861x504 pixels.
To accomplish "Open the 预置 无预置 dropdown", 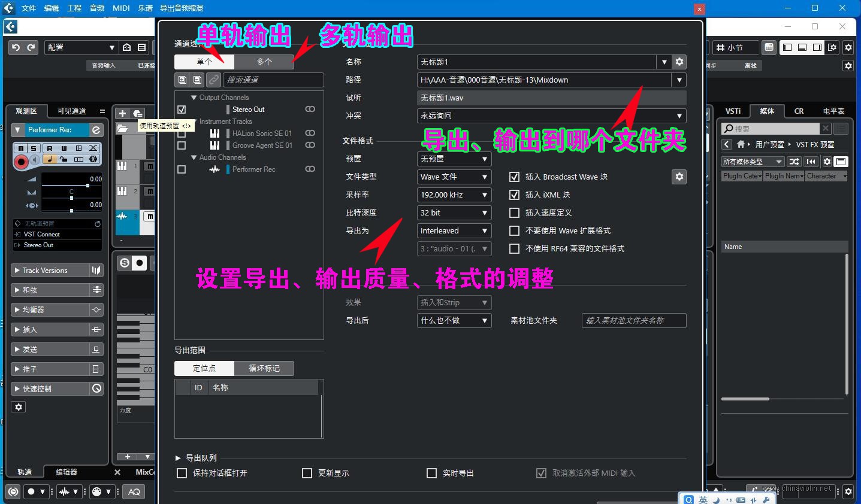I will [x=454, y=159].
